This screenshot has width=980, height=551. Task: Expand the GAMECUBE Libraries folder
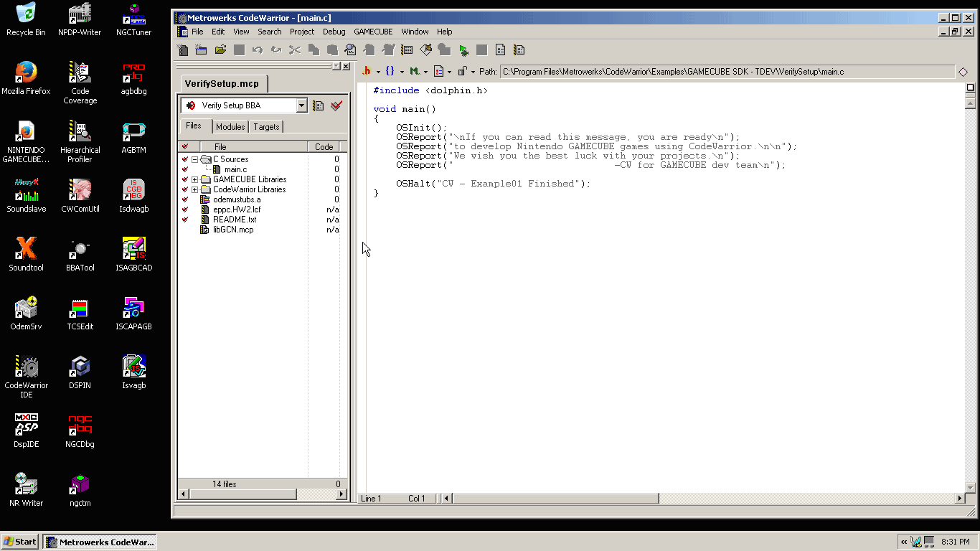pyautogui.click(x=194, y=179)
